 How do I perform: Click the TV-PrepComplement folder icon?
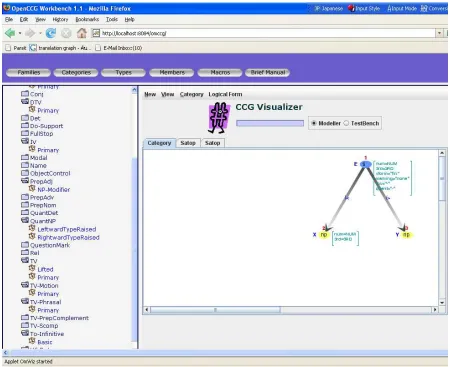[25, 318]
